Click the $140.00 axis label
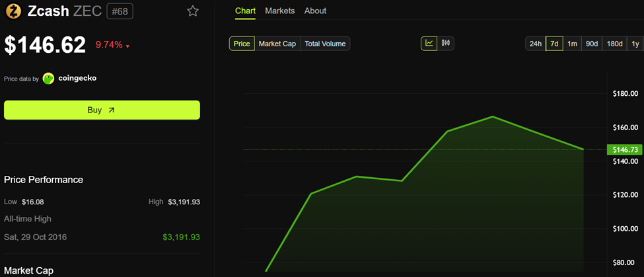Viewport: 644px width, 277px height. 626,161
